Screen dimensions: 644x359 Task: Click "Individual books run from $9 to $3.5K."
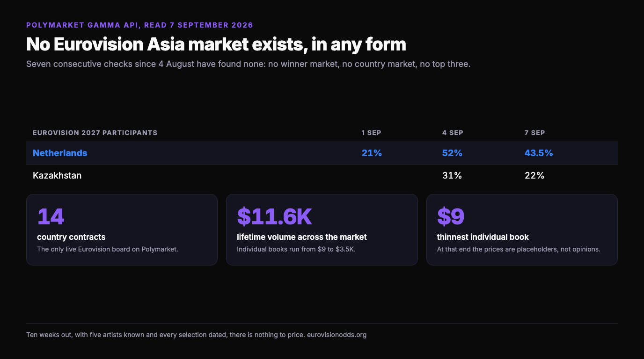coord(296,249)
